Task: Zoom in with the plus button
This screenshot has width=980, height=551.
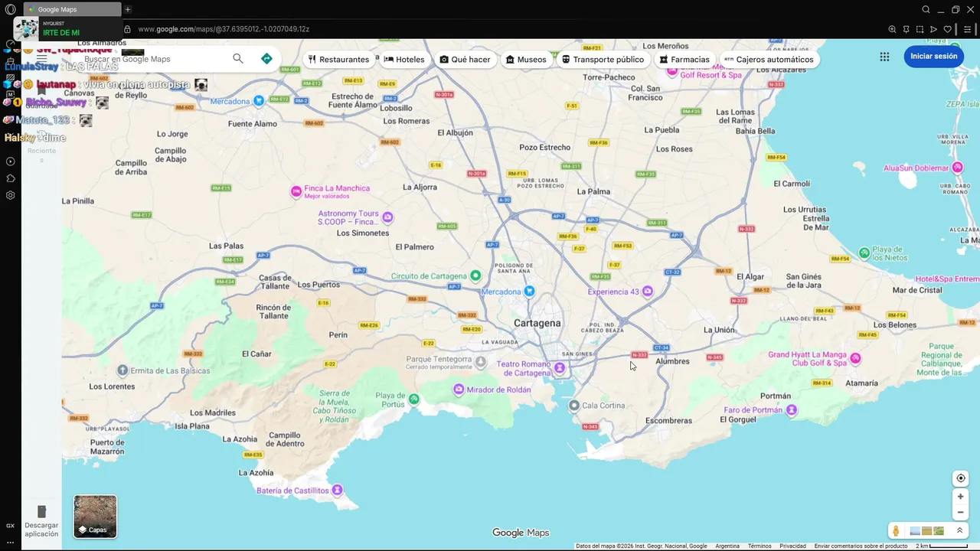Action: (960, 497)
